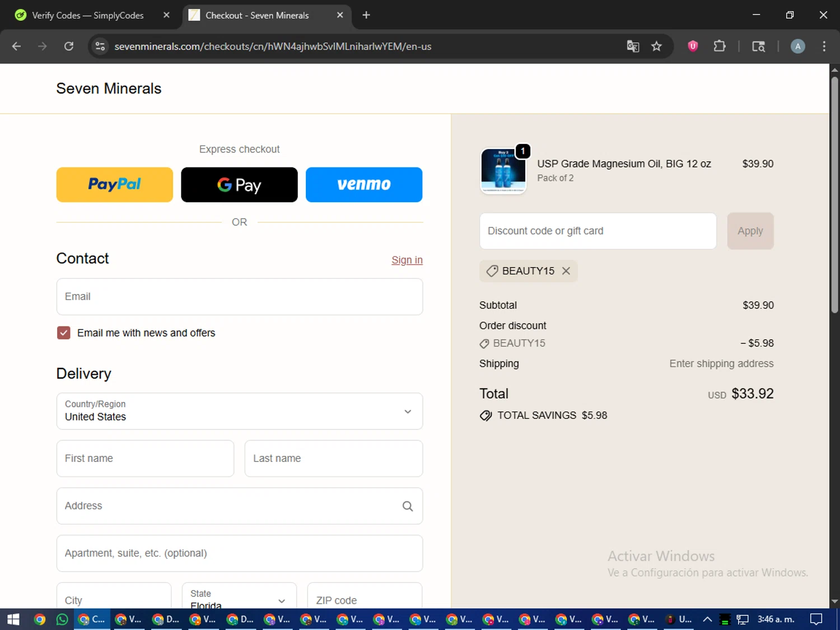Uncheck Email me with news and offers
Image resolution: width=840 pixels, height=630 pixels.
[64, 333]
